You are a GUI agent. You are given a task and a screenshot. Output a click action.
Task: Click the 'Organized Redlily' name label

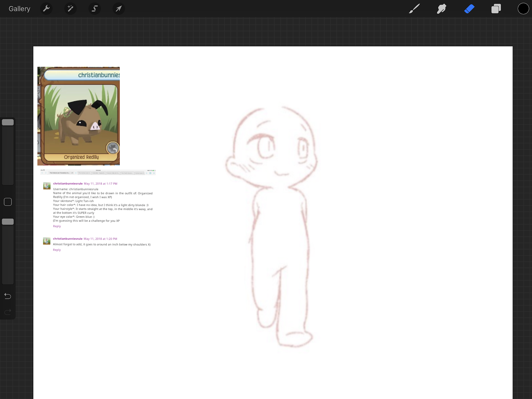point(81,157)
